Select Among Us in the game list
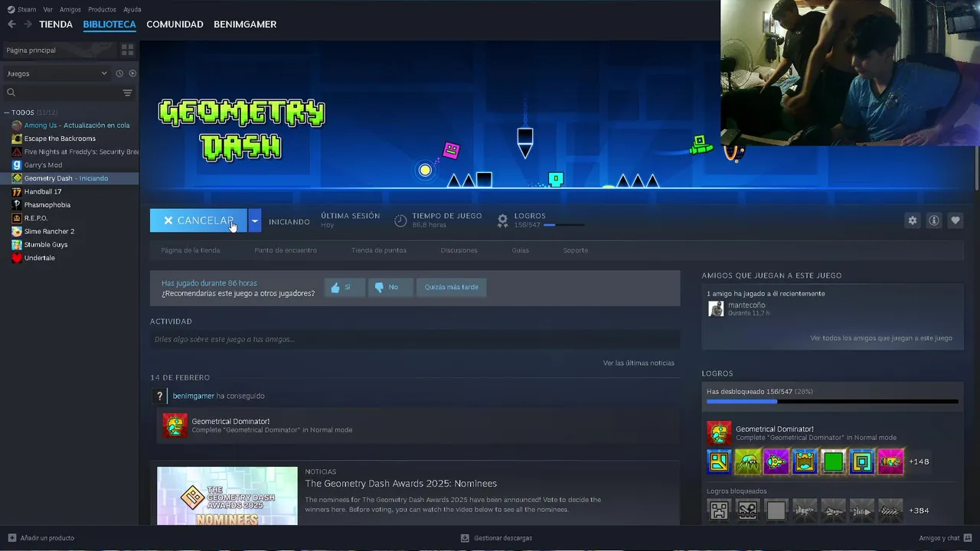The height and width of the screenshot is (551, 980). (70, 126)
